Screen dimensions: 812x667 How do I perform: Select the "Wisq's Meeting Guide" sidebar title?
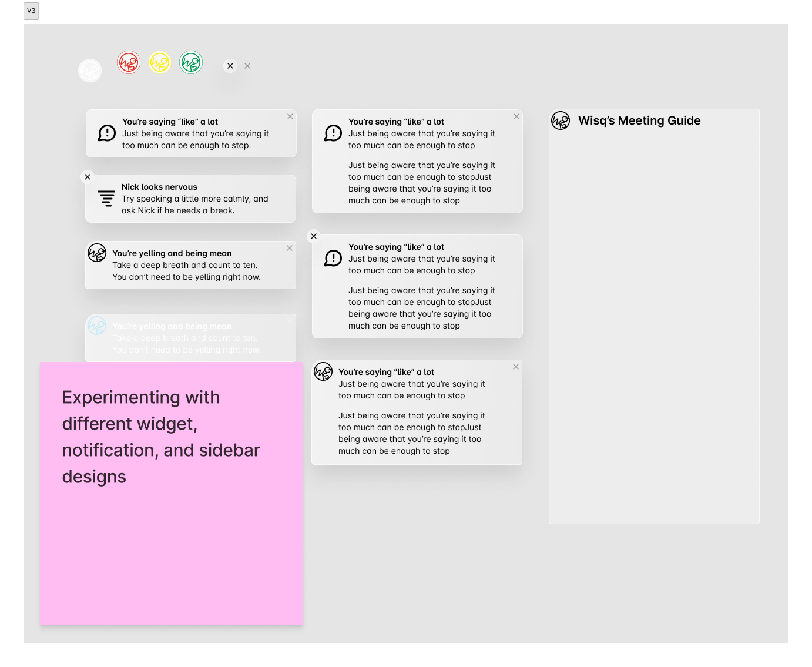639,120
